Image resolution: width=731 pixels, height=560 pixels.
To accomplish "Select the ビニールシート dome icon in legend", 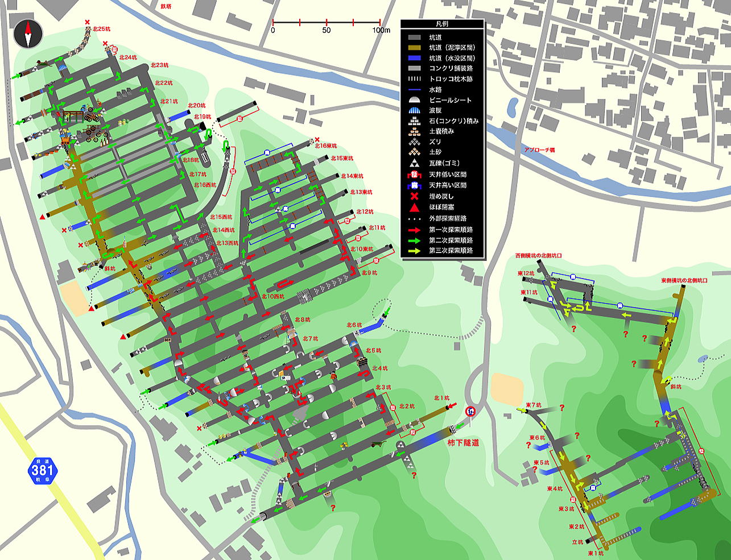I will click(x=414, y=100).
